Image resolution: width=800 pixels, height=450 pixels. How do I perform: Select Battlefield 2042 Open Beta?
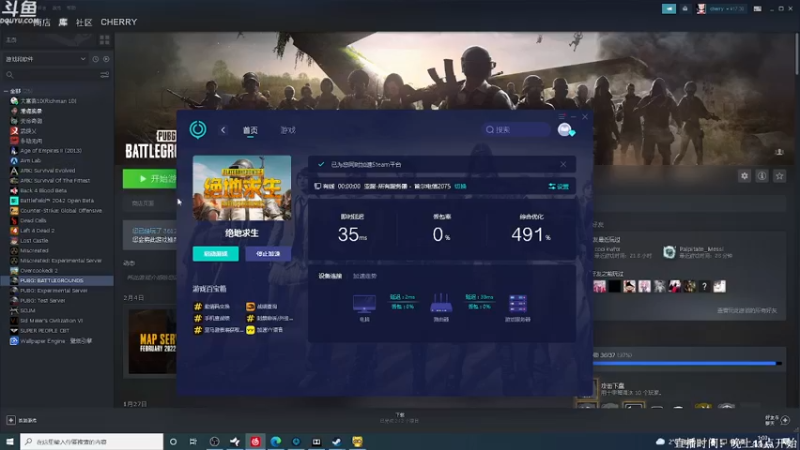[x=57, y=201]
